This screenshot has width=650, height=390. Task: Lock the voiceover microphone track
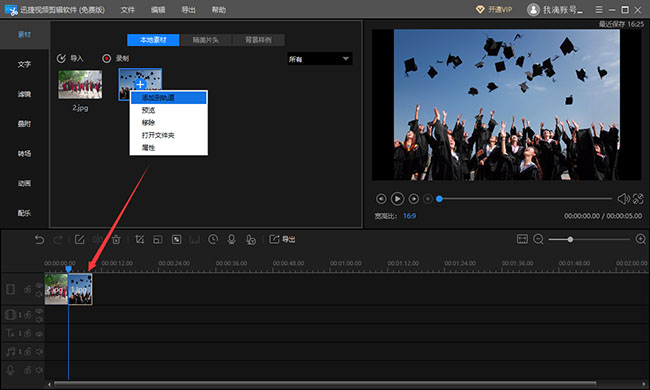pyautogui.click(x=27, y=370)
